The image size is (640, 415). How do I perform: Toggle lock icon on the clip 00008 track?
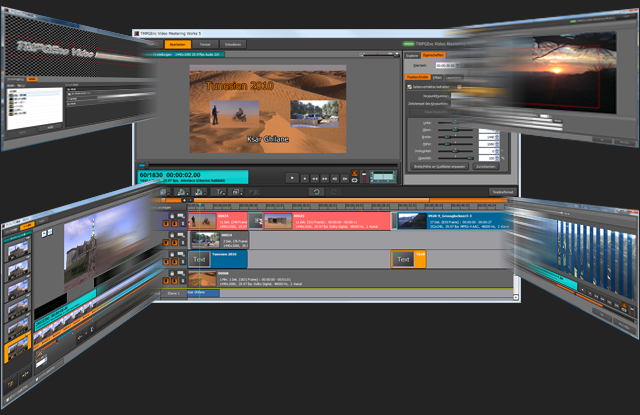tap(172, 273)
